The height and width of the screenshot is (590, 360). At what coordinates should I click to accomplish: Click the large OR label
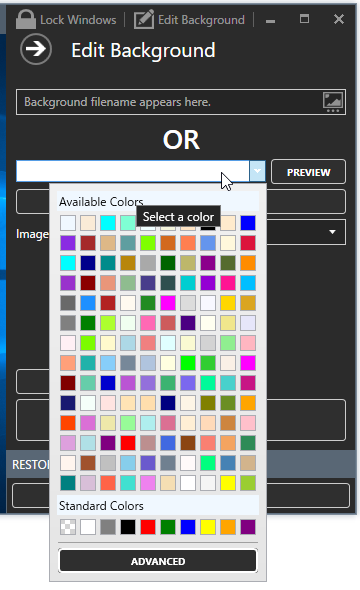point(181,140)
